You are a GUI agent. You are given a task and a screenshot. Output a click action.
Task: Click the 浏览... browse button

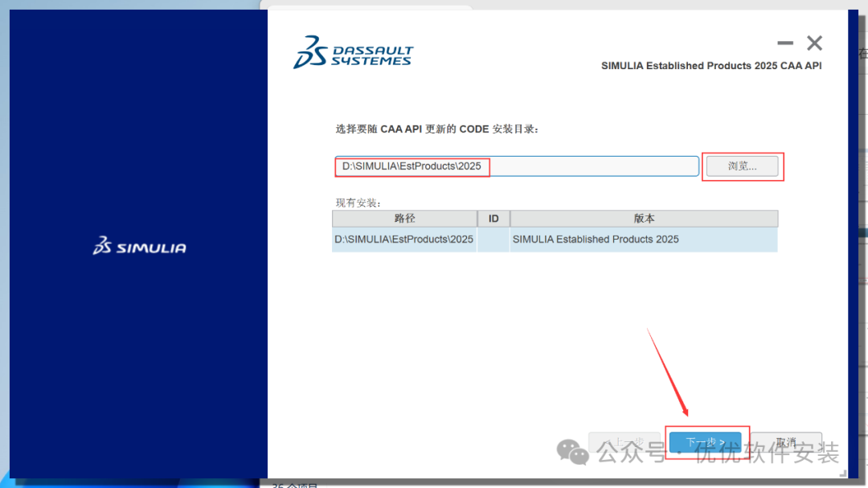pos(742,166)
